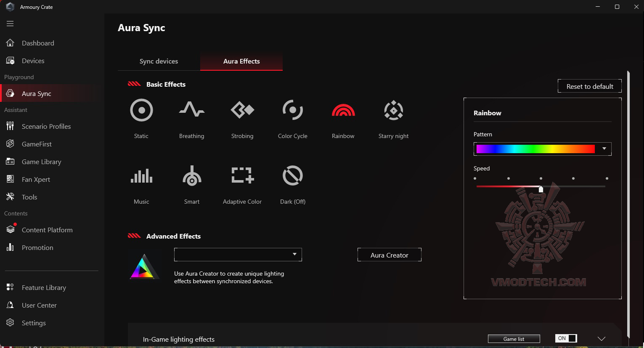Screen dimensions: 644x348
Task: Open Promotion from the sidebar
Action: pos(37,247)
